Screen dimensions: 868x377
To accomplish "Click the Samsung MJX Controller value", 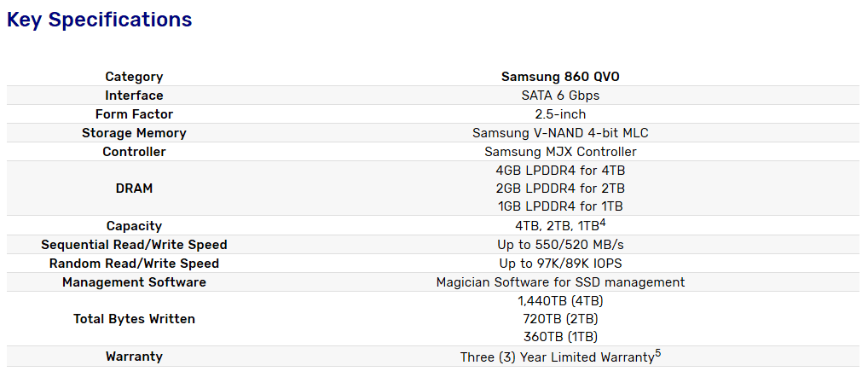I will click(x=560, y=152).
